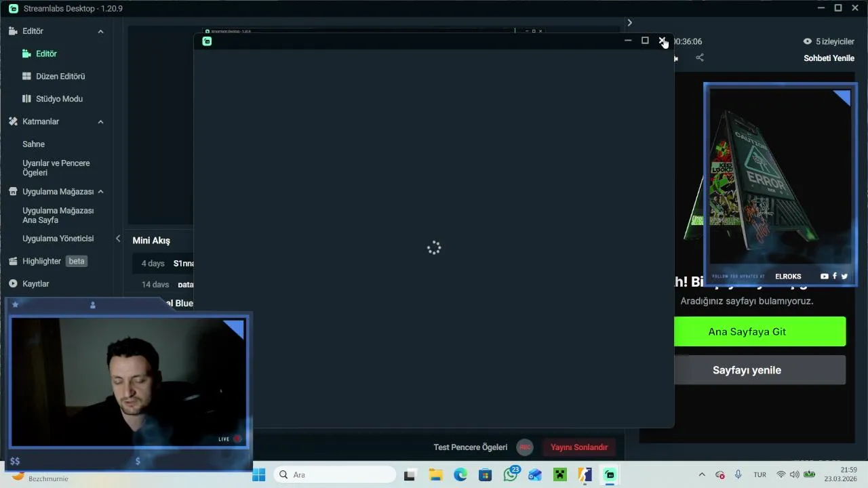Click the microphone tray icon
Screen dimensions: 868x488
(738, 475)
